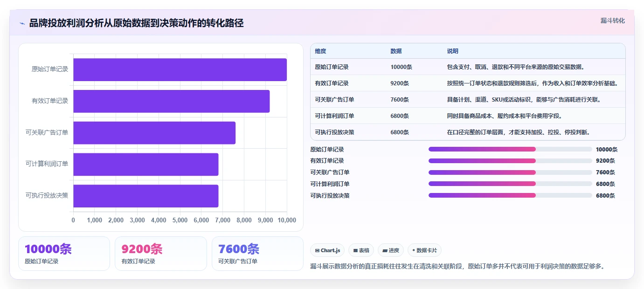Click the 原始订单记录 chart bar
644x289 pixels.
pos(180,69)
